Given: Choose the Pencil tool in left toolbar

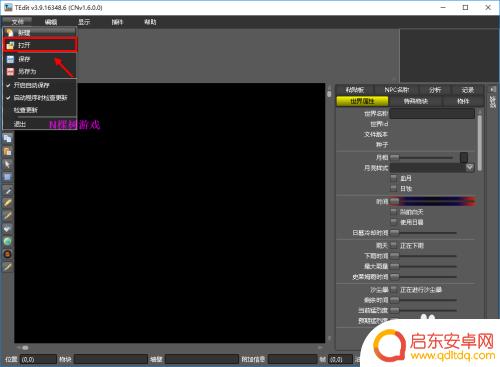Looking at the screenshot, I should (x=8, y=203).
